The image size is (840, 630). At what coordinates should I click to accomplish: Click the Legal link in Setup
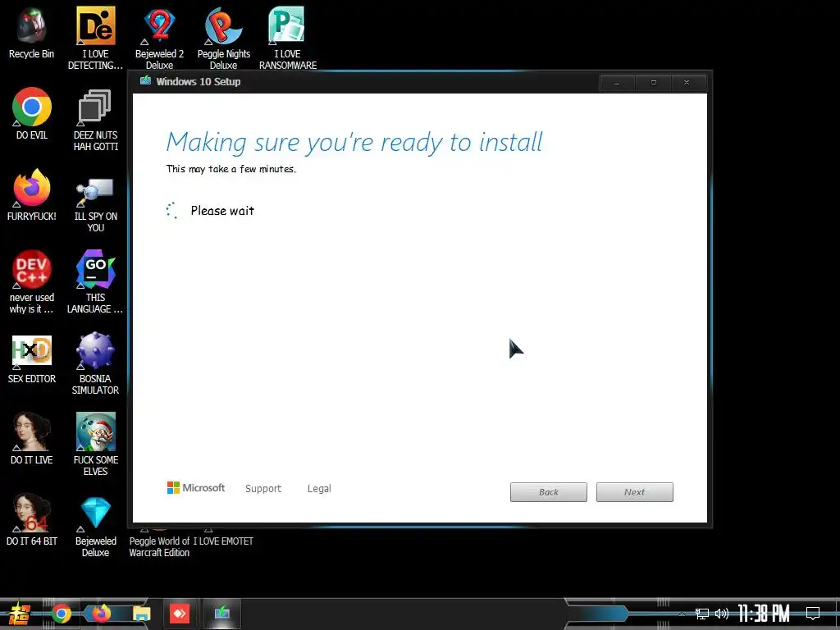[x=319, y=489]
